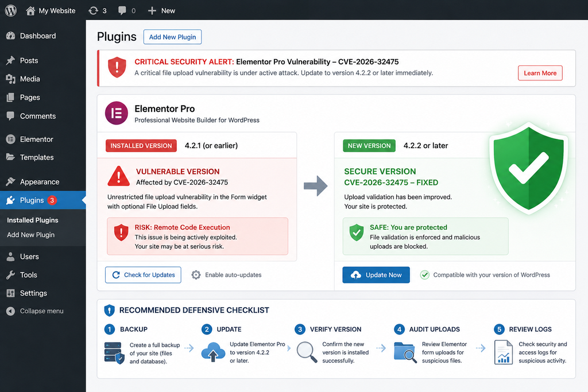Click the green shield beside SAFE notice
Image resolution: width=588 pixels, height=392 pixels.
tap(357, 232)
